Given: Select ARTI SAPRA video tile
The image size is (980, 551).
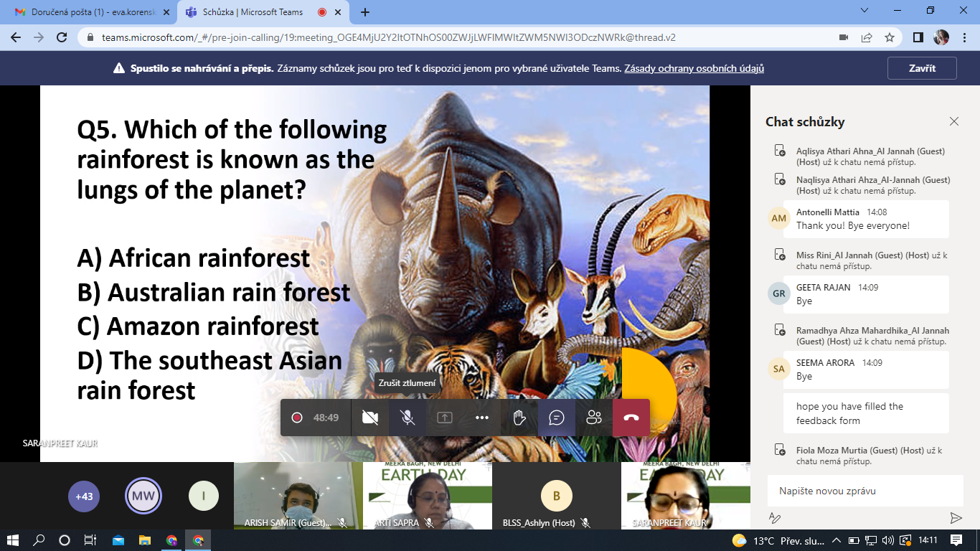Looking at the screenshot, I should 426,496.
